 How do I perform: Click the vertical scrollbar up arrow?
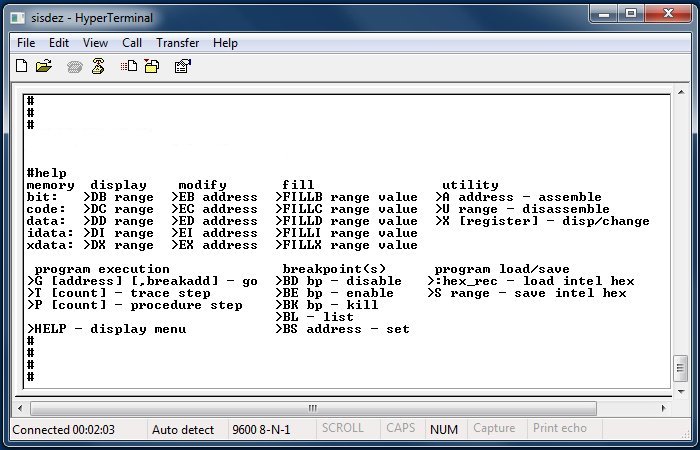(x=680, y=101)
